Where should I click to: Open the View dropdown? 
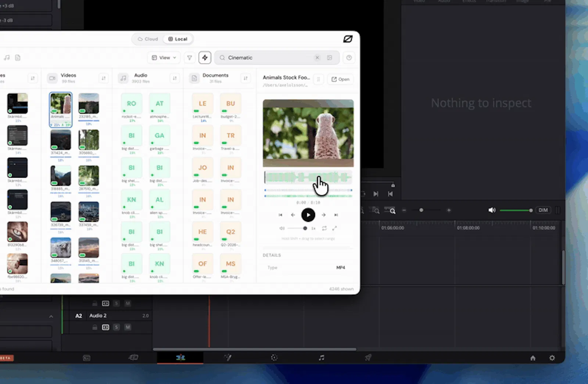pos(164,58)
